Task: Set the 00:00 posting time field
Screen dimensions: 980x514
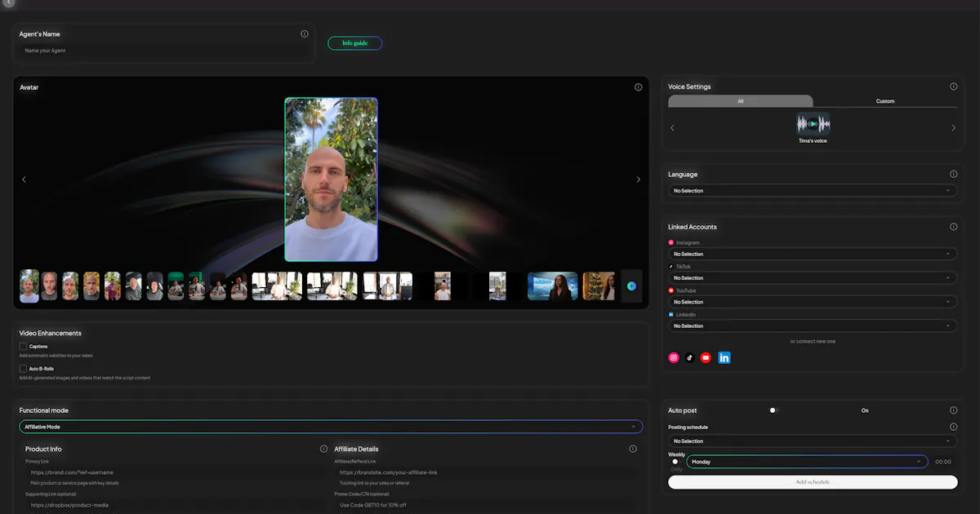Action: click(x=943, y=462)
